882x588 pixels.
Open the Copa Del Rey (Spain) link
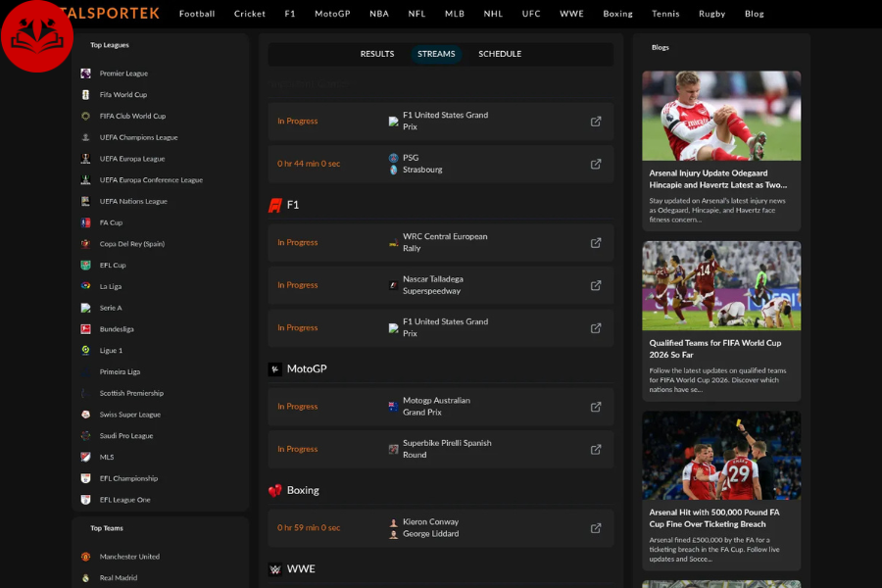pyautogui.click(x=132, y=244)
